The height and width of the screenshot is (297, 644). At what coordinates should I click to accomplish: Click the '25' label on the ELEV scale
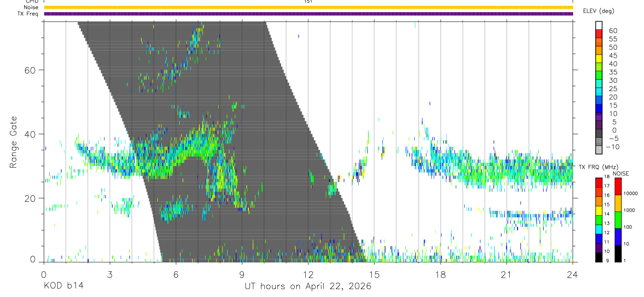pos(613,89)
